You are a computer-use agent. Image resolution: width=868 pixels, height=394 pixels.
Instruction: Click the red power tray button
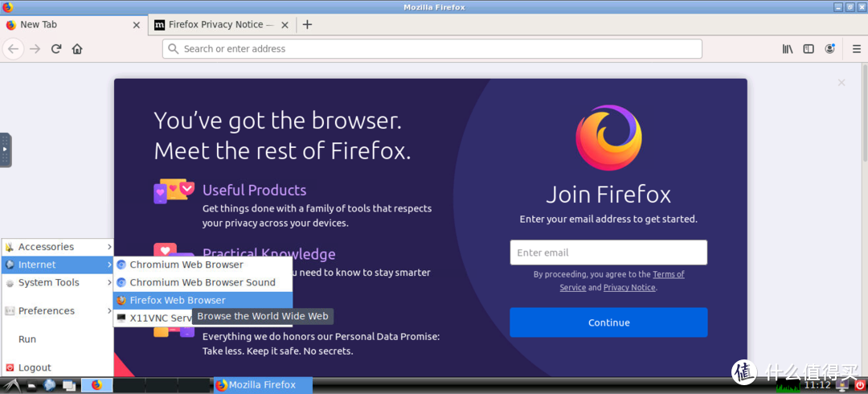coord(860,385)
